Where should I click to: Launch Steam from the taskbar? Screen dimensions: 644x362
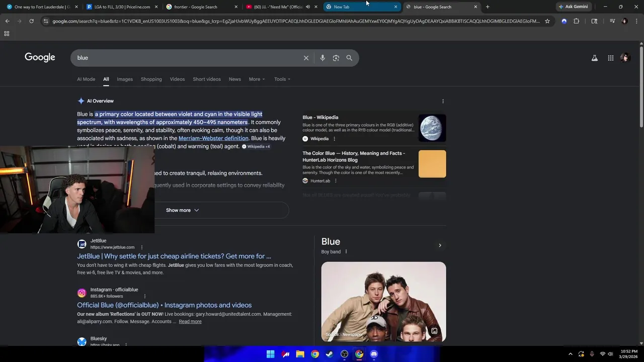[x=329, y=354]
